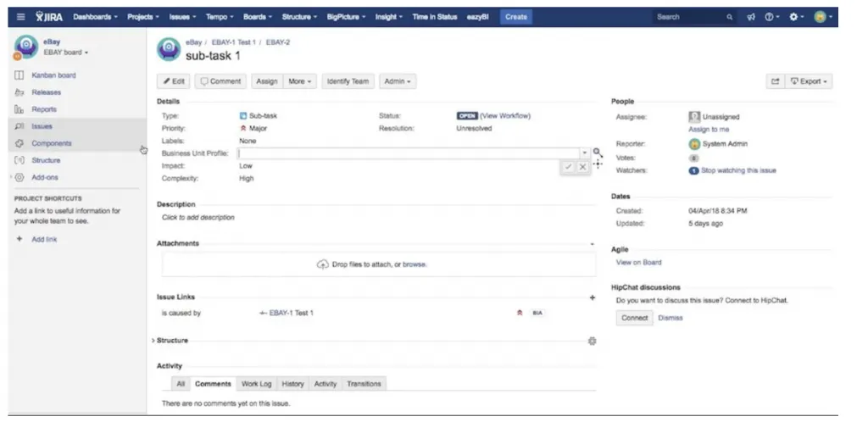Add an issue link with plus icon
The image size is (868, 433).
point(593,298)
